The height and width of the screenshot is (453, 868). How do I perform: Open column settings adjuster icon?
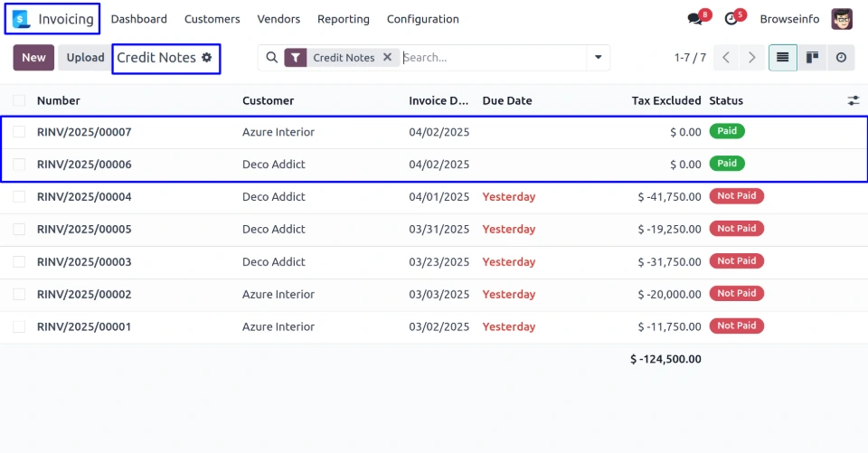pyautogui.click(x=853, y=100)
